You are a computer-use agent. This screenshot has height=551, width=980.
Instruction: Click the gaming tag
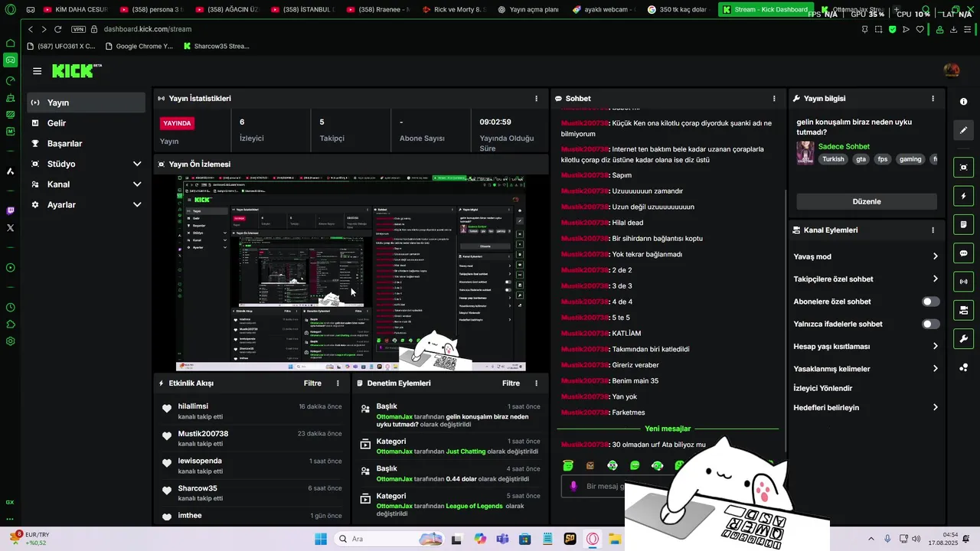point(910,159)
